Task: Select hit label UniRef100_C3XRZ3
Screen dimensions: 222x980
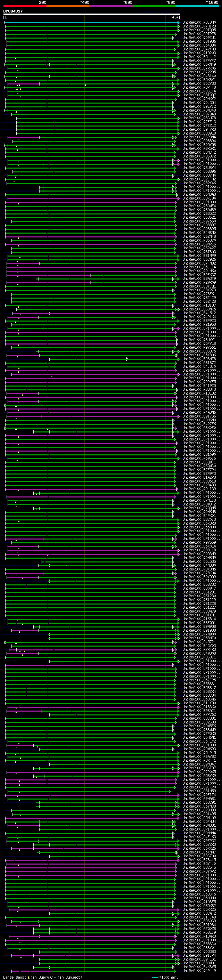Action: [x=199, y=290]
